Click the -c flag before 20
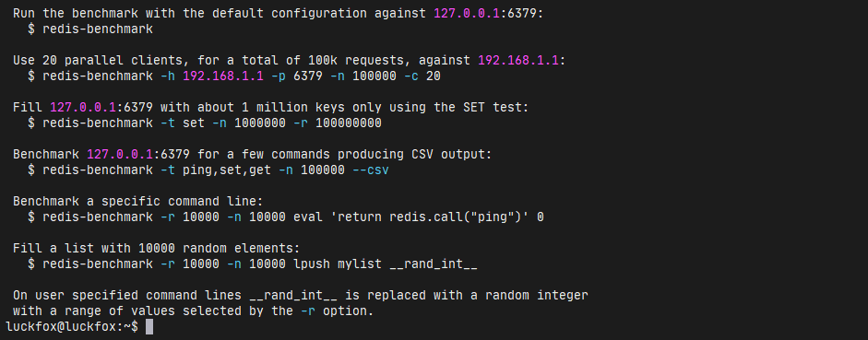868x340 pixels. point(411,76)
